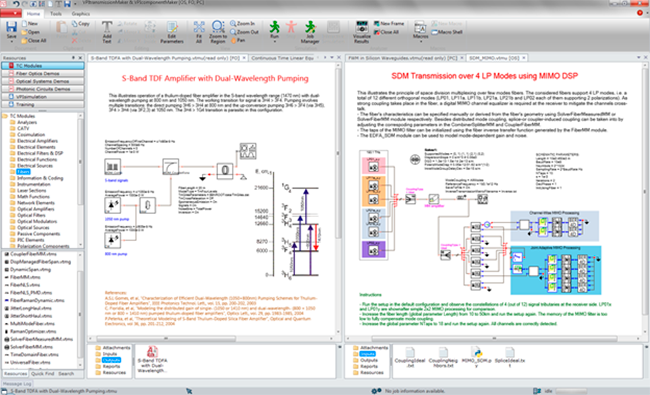Select UniversalFiber.vtms in the module list
The height and width of the screenshot is (395, 650).
click(x=30, y=362)
